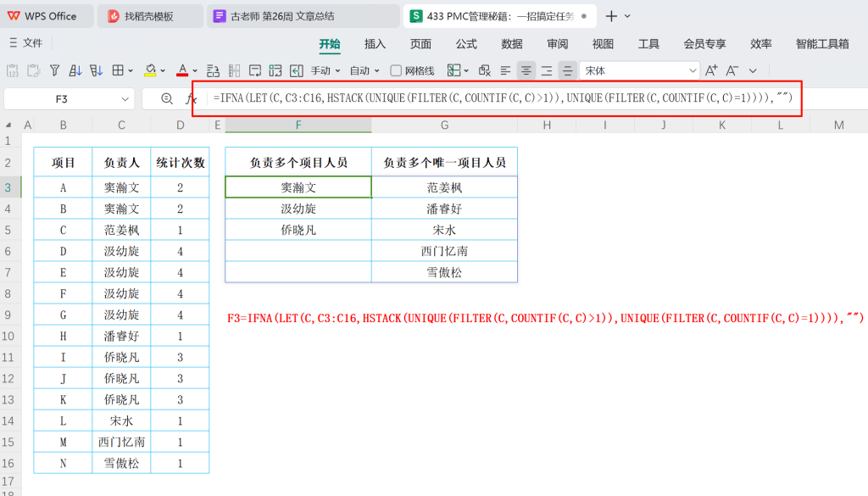Select cell 潘睿好 in row 10
Viewport: 868px width, 496px height.
[x=121, y=336]
